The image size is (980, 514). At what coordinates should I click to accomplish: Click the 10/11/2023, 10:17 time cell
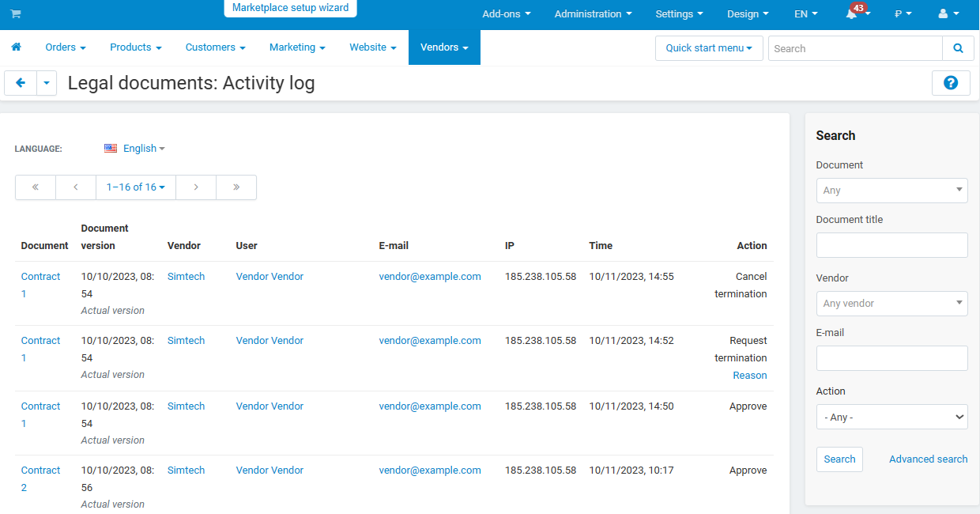click(631, 471)
